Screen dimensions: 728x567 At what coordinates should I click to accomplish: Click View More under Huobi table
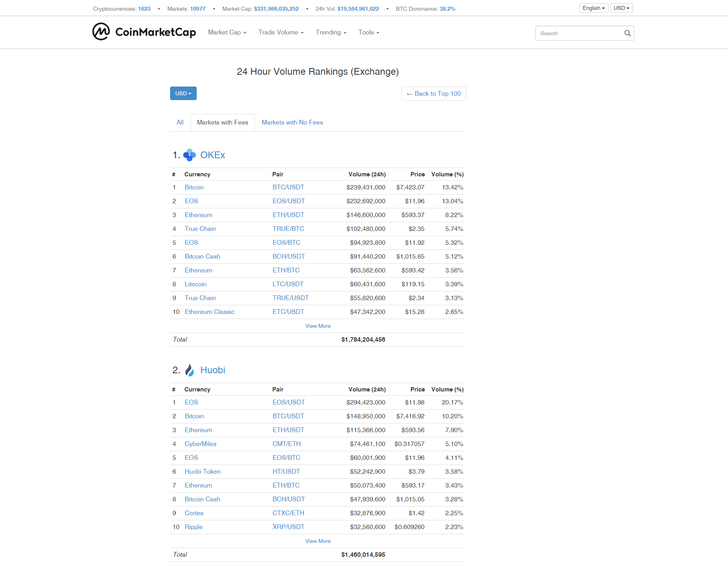[318, 541]
